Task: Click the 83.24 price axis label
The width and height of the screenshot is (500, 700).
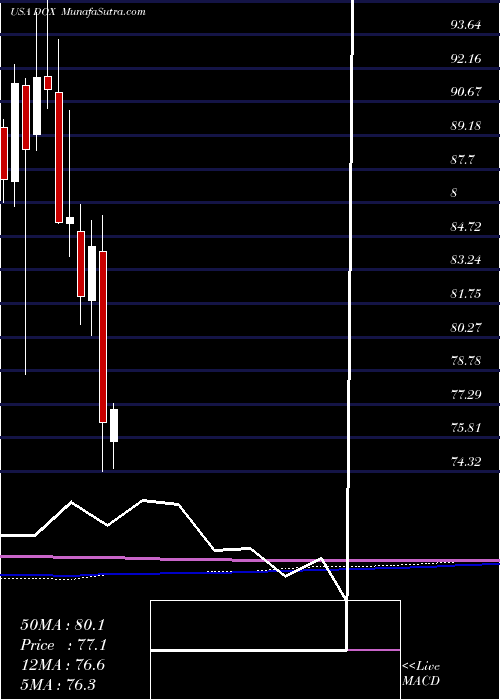Action: click(x=466, y=260)
